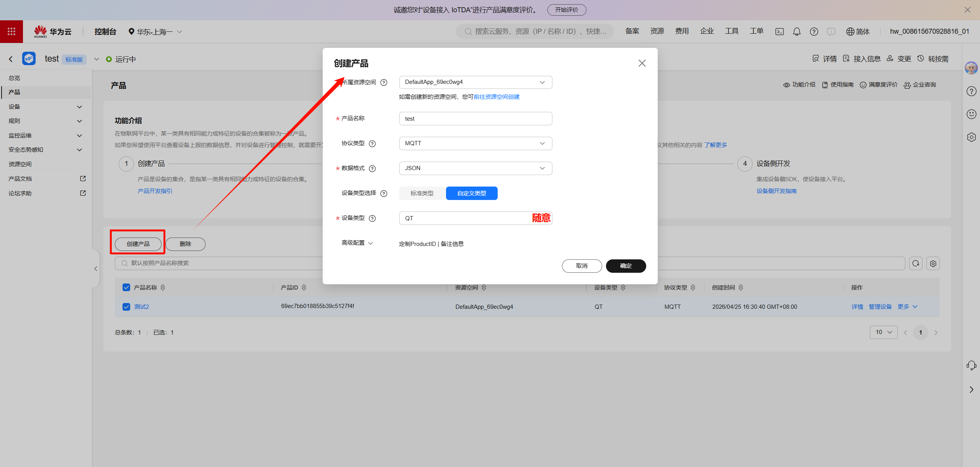Click into 产品名称 input field
Viewport: 980px width, 467px height.
point(475,119)
